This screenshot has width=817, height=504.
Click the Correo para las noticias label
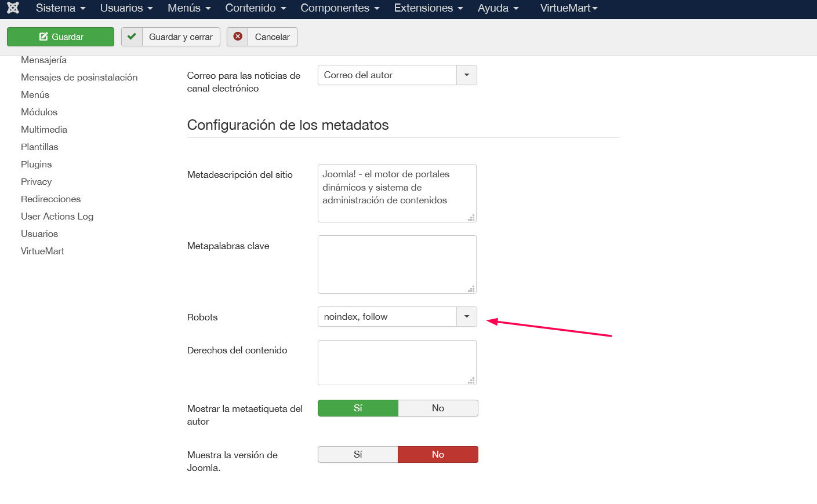pyautogui.click(x=244, y=82)
